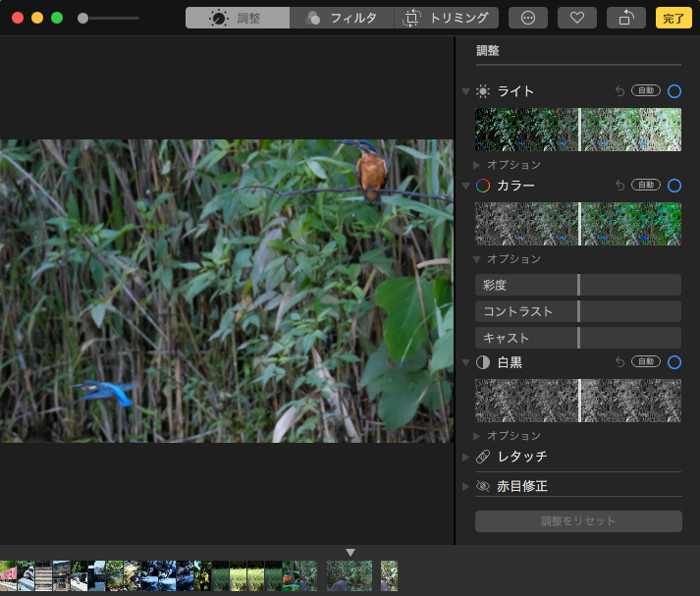
Task: Expand ライト オプション
Action: click(x=476, y=165)
